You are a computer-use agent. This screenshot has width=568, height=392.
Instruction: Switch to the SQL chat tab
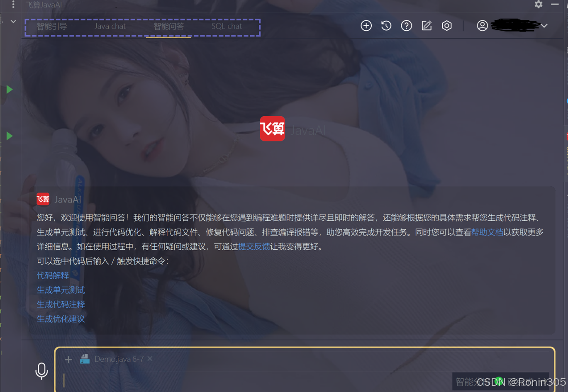(x=226, y=26)
